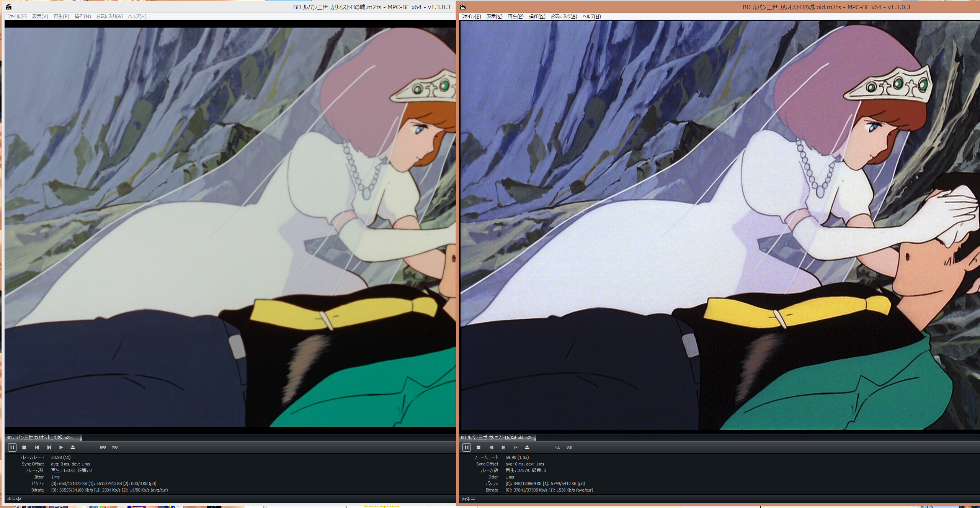Stop playback in the right player
The width and height of the screenshot is (980, 508).
click(x=479, y=447)
